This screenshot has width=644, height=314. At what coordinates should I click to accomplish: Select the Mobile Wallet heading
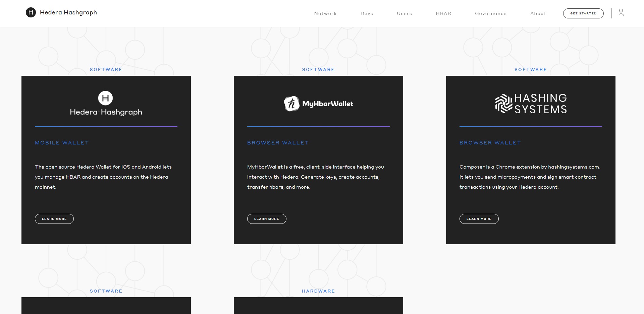pyautogui.click(x=62, y=143)
